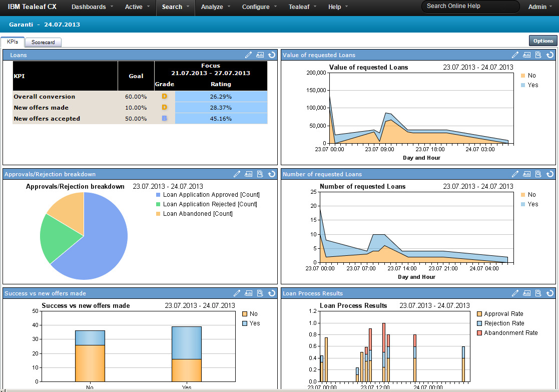Open chart shortcut icon on Loan Process Results panel
The image size is (559, 392).
pos(526,293)
